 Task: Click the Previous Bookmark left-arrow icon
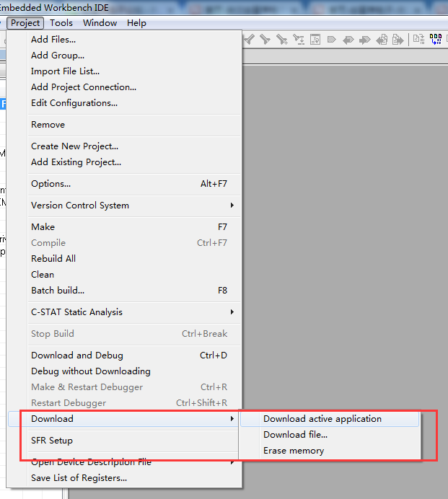(348, 40)
